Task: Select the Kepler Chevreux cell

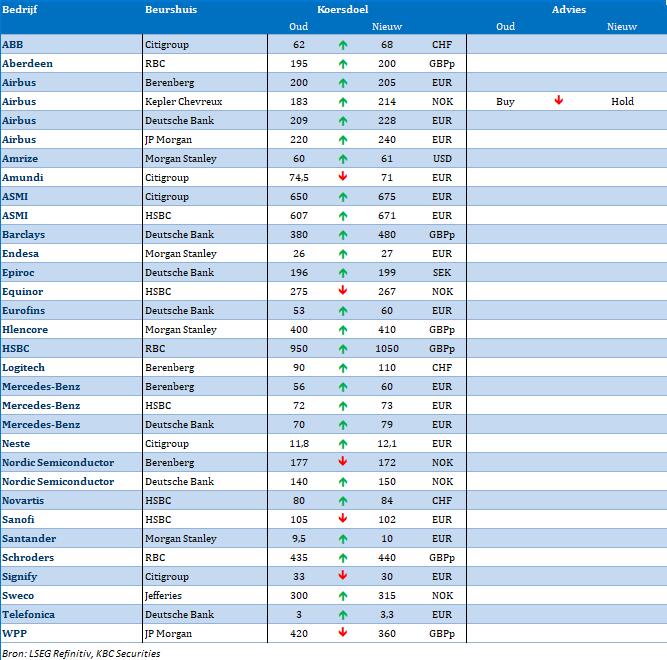Action: pyautogui.click(x=184, y=102)
